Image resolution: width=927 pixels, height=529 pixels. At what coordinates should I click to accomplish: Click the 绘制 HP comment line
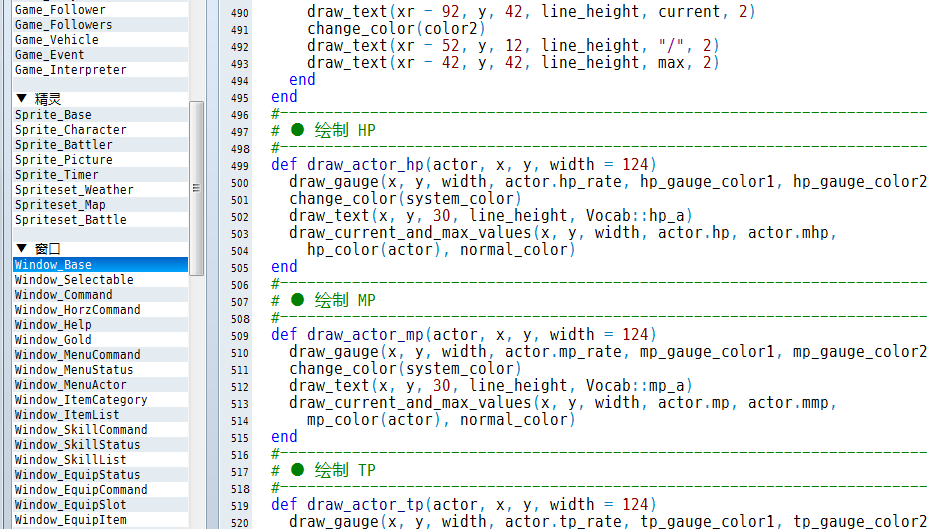(323, 130)
